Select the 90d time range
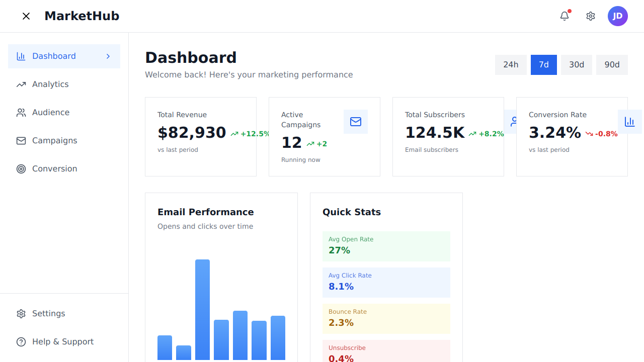This screenshot has width=644, height=362. coord(612,65)
